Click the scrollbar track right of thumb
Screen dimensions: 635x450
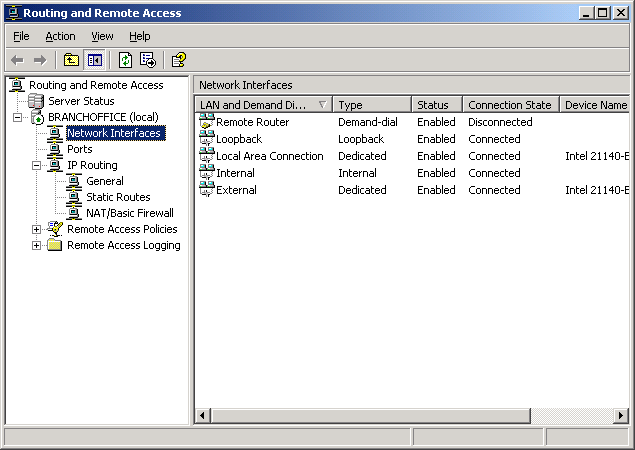click(x=572, y=415)
